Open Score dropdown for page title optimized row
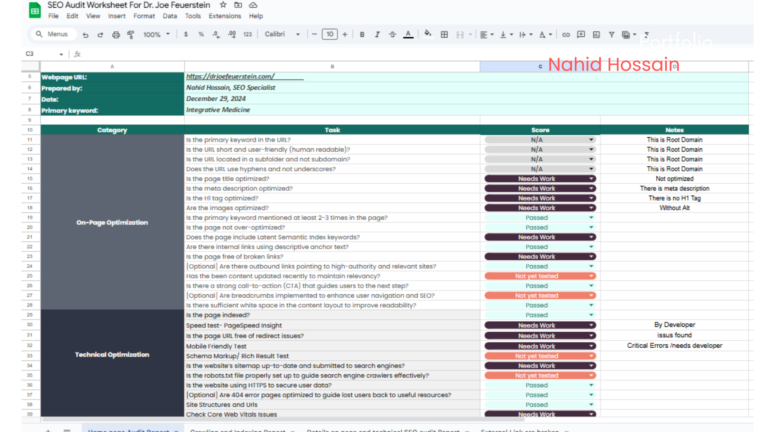This screenshot has height=432, width=768. point(591,179)
